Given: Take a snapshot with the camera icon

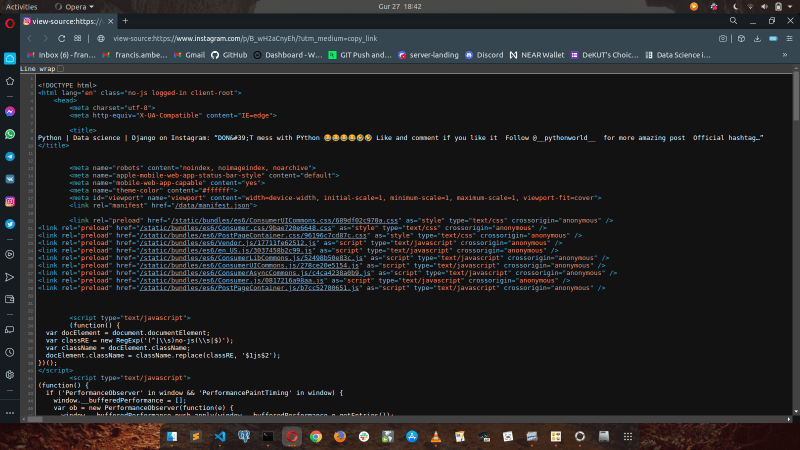Looking at the screenshot, I should click(x=723, y=38).
